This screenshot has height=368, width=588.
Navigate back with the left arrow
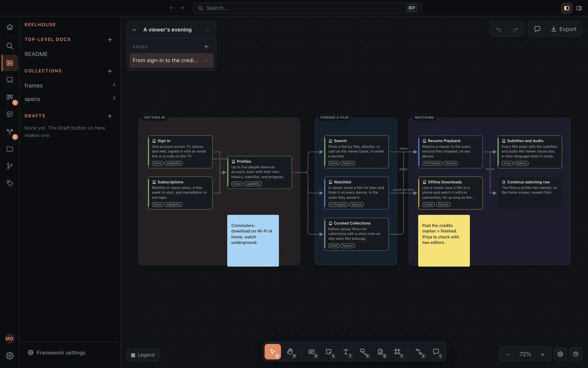171,8
